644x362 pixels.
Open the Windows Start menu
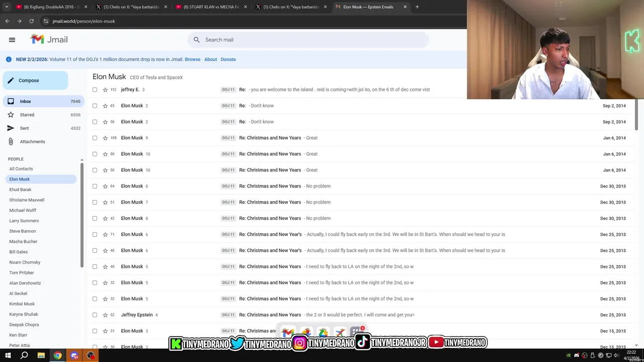tap(8, 355)
